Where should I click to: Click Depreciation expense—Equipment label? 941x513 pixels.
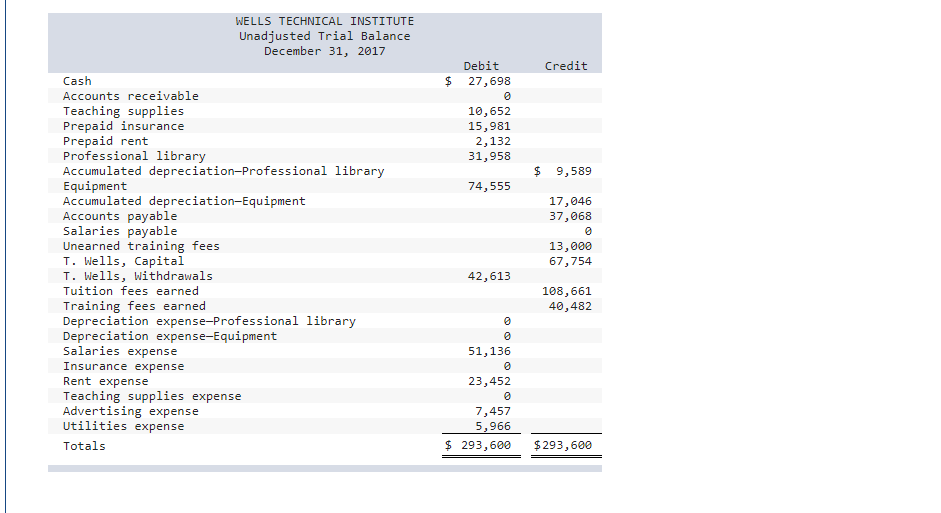[170, 336]
